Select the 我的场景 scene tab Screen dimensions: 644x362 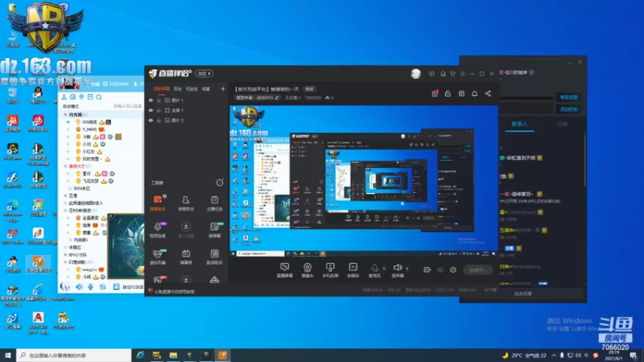(162, 88)
